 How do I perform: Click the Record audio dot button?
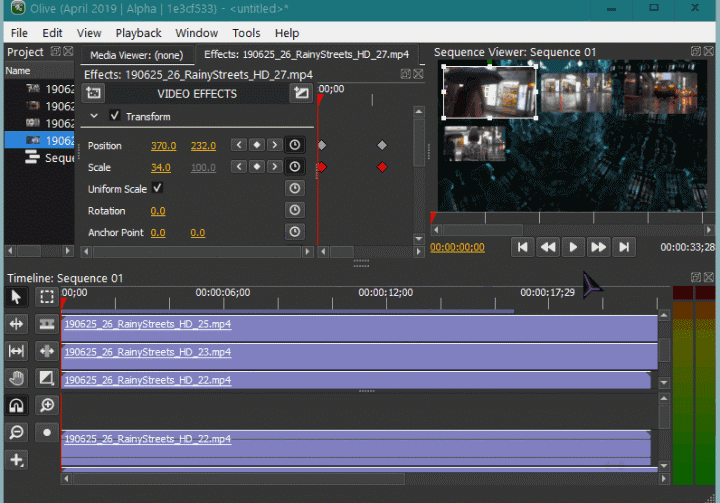click(47, 432)
